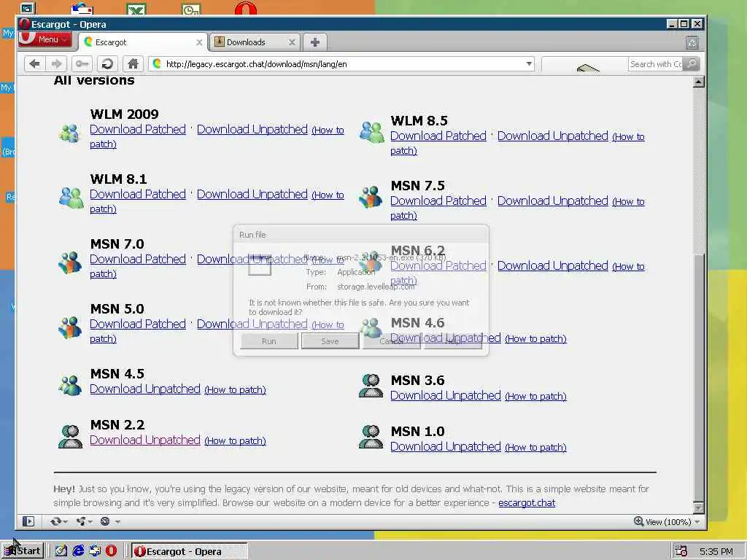
Task: Download Patched MSN 5.0
Action: 138,324
